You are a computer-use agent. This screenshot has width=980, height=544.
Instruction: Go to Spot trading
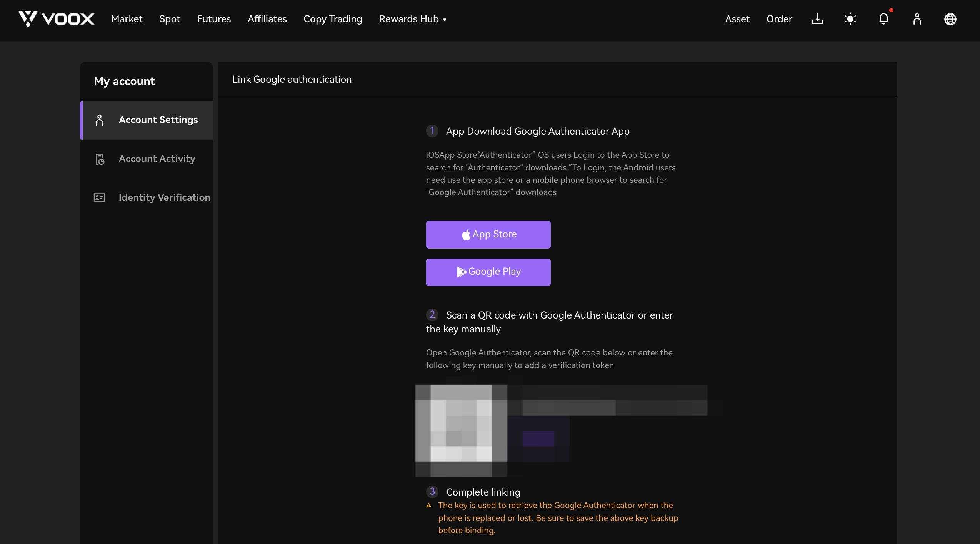coord(170,19)
